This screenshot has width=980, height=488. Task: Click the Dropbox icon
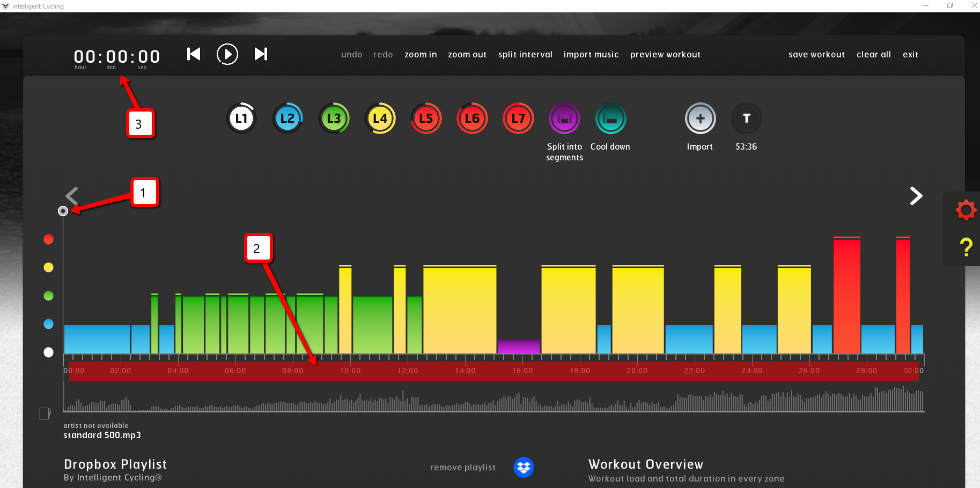point(524,467)
